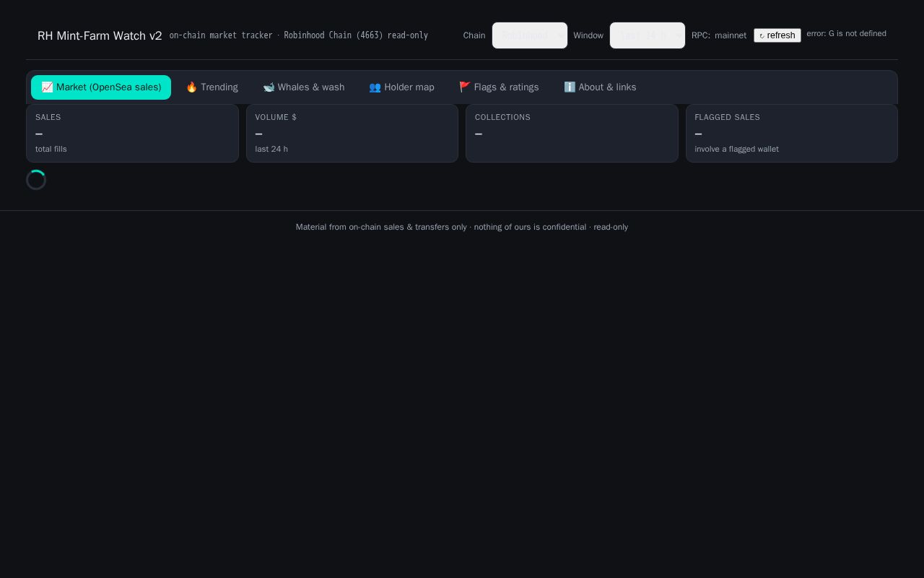Viewport: 924px width, 578px height.
Task: Switch to the Trending tab
Action: click(212, 87)
